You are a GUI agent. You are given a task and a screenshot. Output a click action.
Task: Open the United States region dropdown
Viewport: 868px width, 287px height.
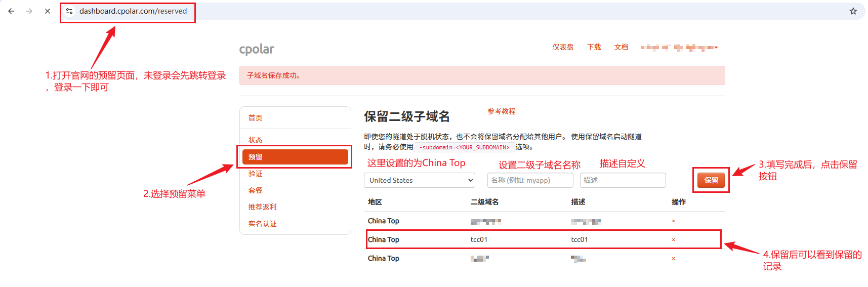tap(419, 180)
